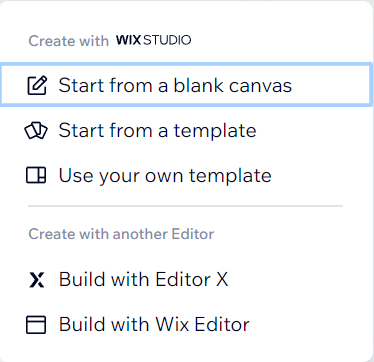Click the WIX STUDIO logo
This screenshot has width=374, height=362.
click(x=153, y=40)
